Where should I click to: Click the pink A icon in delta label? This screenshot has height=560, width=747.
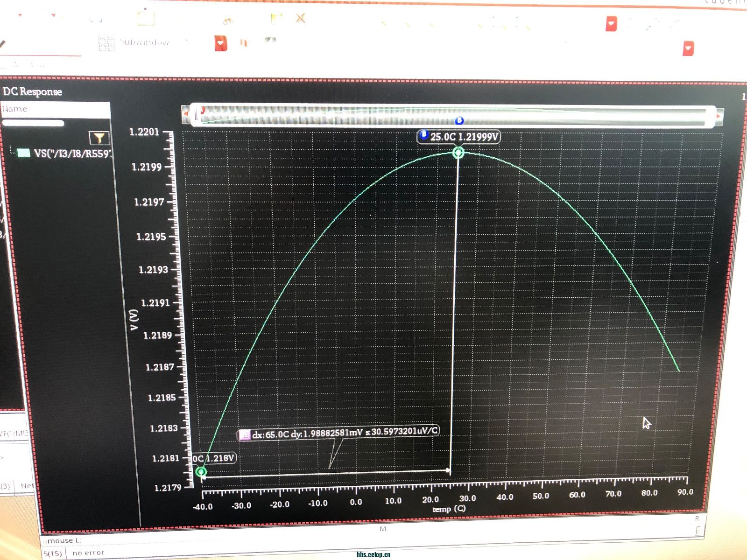[x=245, y=435]
